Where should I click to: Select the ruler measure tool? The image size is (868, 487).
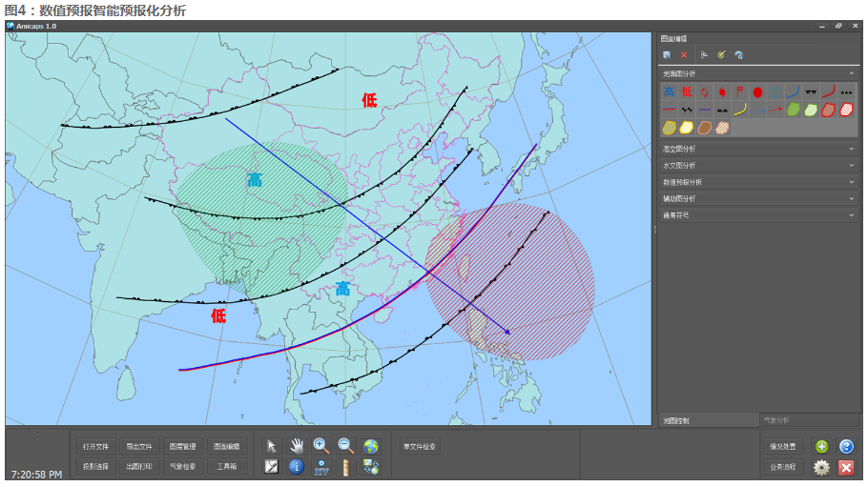(x=346, y=467)
